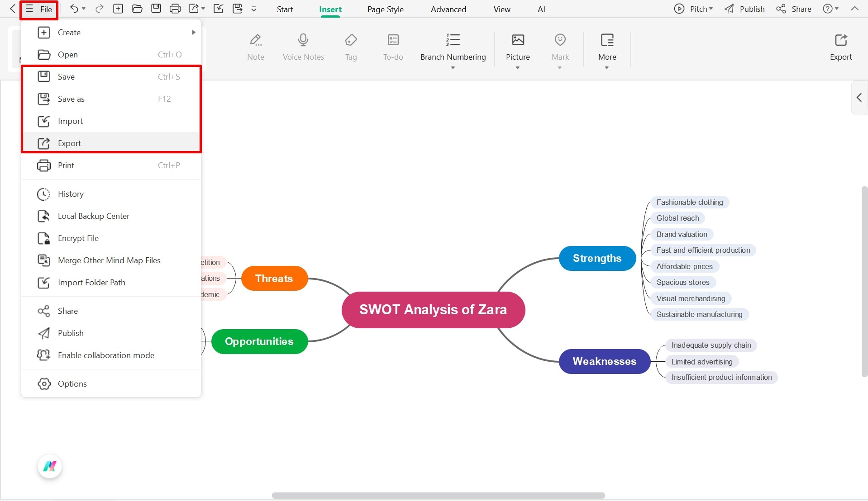Screen dimensions: 868x501
Task: Open Options from the File menu
Action: 111,384
